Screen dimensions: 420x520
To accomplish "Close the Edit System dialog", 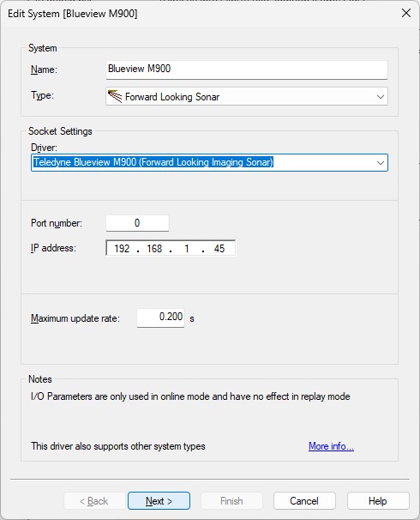I will 406,13.
